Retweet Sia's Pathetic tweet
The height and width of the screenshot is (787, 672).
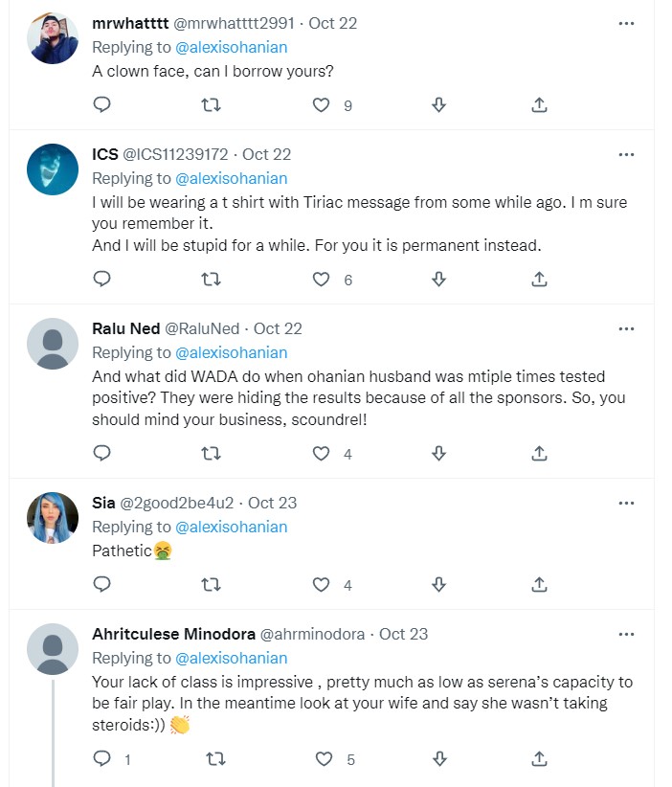click(213, 584)
